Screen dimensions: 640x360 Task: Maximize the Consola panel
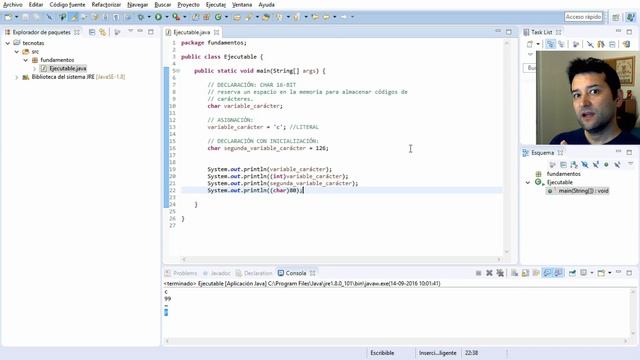[x=629, y=273]
